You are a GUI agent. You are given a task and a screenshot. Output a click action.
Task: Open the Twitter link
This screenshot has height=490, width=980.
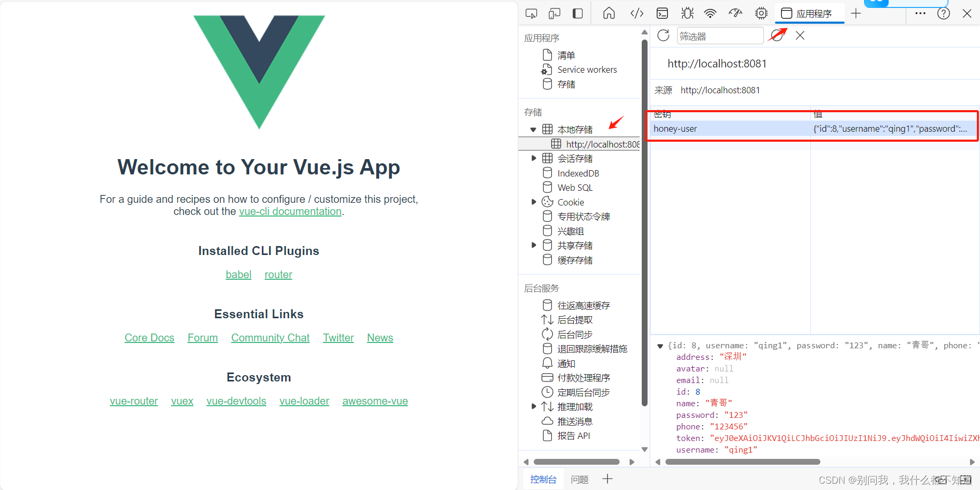[338, 338]
